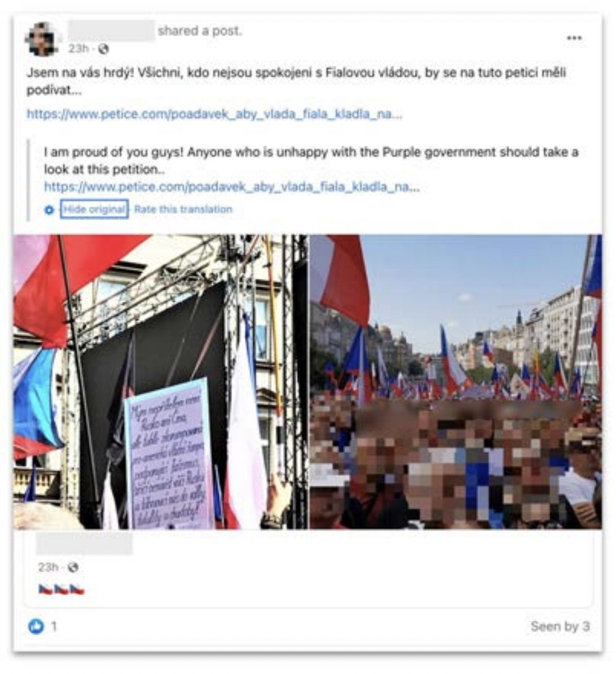Open petice.com link in original Czech text
The image size is (616, 674).
pyautogui.click(x=214, y=114)
